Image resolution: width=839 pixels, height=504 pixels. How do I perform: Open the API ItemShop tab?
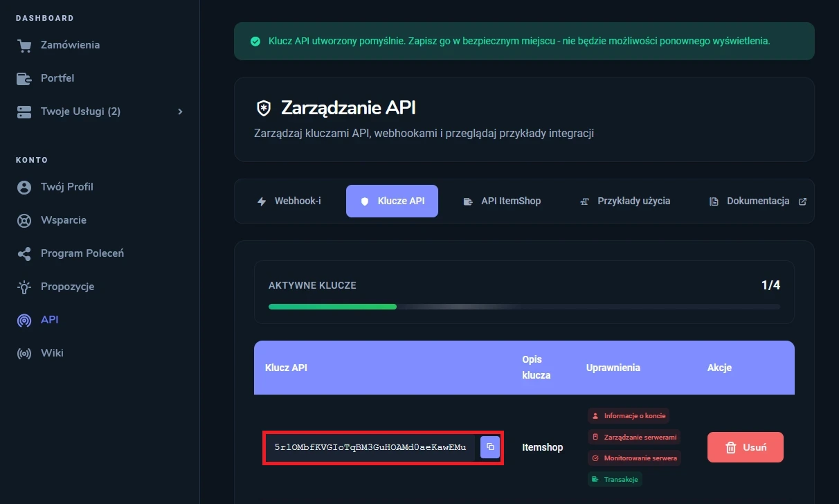coord(502,201)
